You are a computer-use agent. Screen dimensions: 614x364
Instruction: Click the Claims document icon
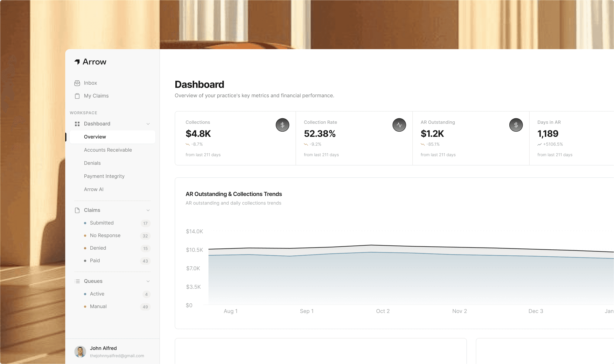tap(77, 210)
